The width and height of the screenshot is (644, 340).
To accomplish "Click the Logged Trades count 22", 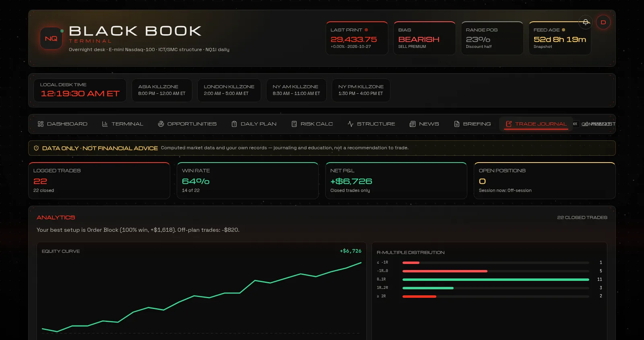I will [40, 181].
